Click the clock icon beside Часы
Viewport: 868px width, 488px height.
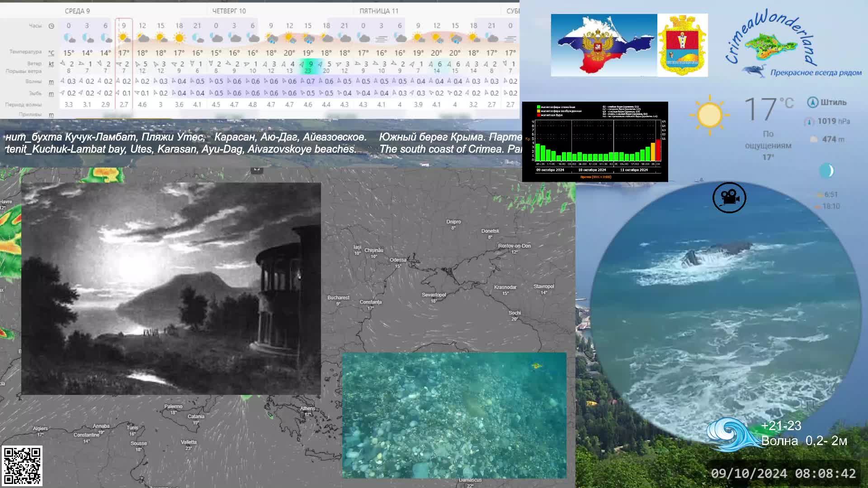click(x=51, y=26)
